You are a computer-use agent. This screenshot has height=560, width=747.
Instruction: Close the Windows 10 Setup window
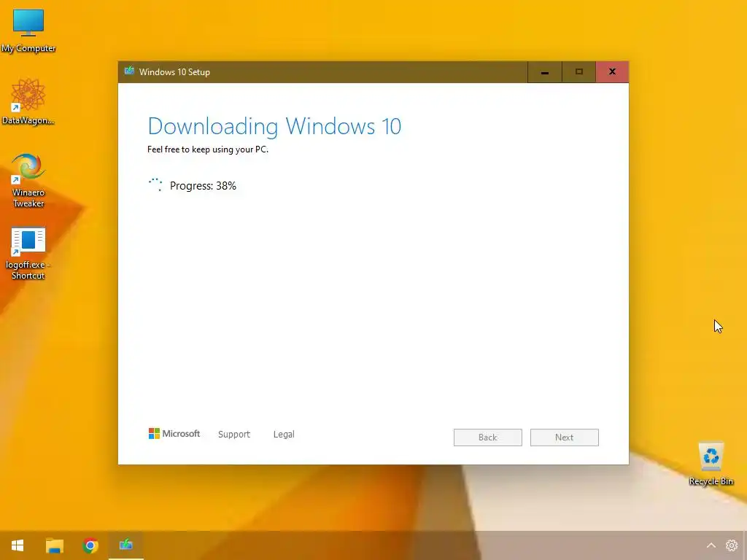tap(612, 72)
